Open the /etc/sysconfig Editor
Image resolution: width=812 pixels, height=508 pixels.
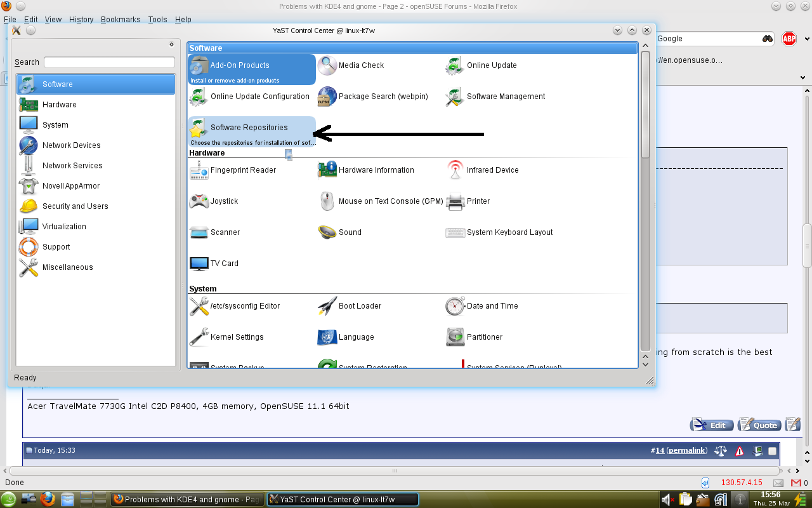235,306
